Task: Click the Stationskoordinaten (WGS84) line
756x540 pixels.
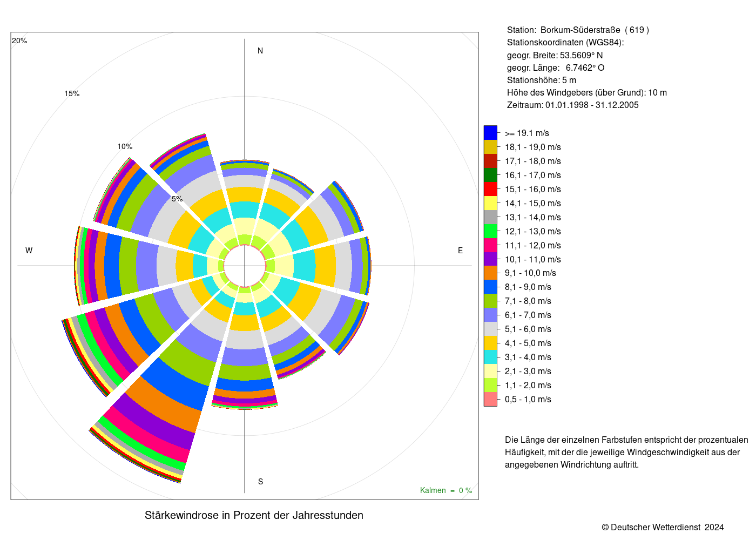Action: click(565, 43)
